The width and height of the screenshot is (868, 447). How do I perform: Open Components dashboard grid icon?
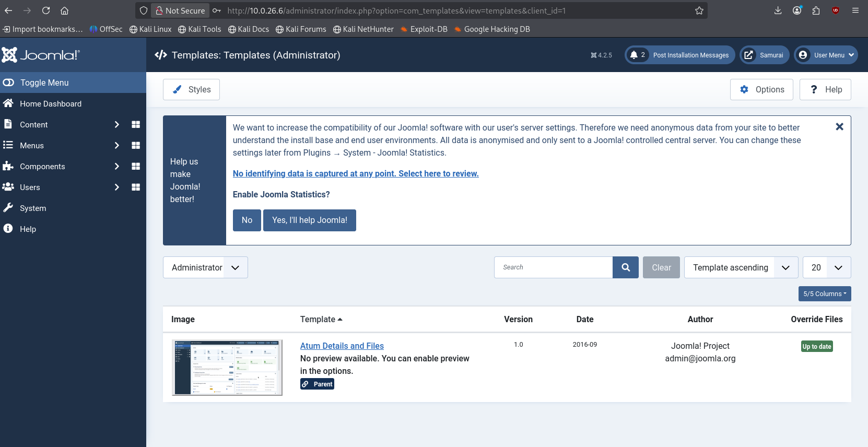click(136, 166)
